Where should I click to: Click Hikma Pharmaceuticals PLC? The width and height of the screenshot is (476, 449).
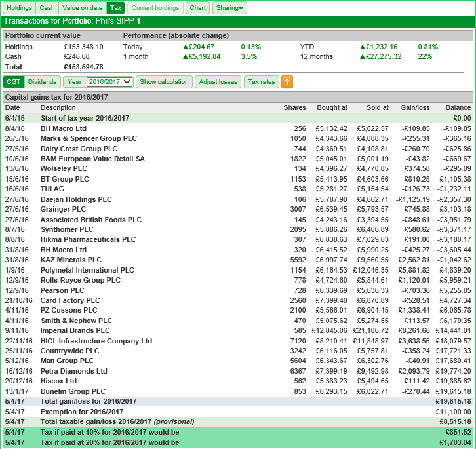(x=88, y=239)
